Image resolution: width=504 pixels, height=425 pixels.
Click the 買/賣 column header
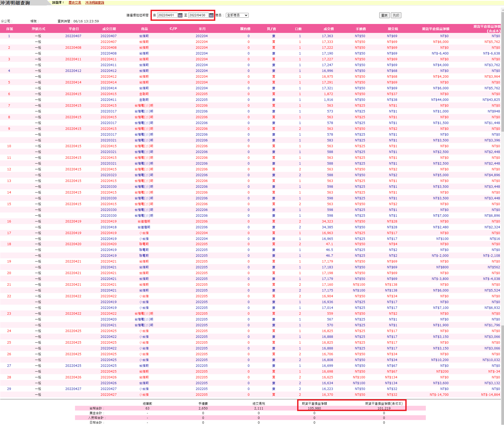pyautogui.click(x=271, y=29)
